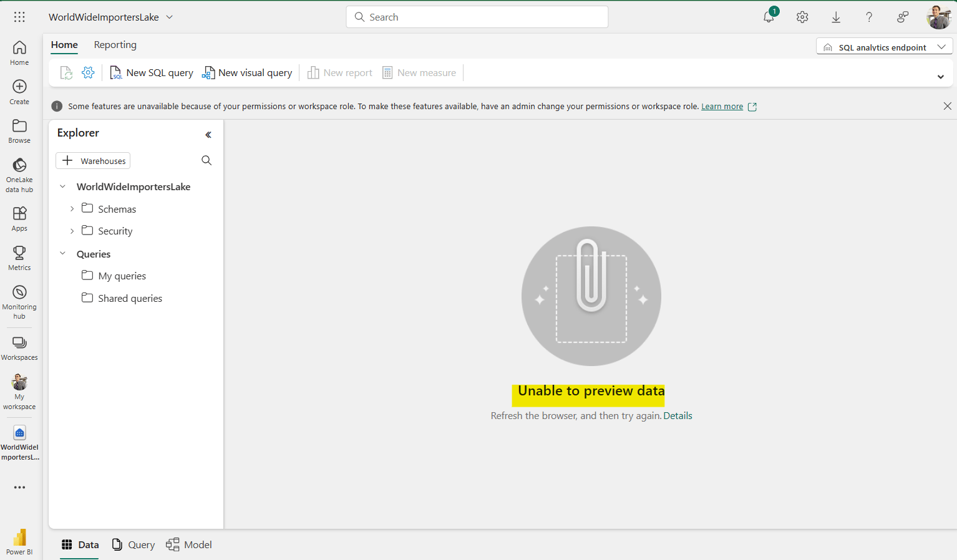Open Apps in the left sidebar
The height and width of the screenshot is (560, 957).
pos(19,219)
